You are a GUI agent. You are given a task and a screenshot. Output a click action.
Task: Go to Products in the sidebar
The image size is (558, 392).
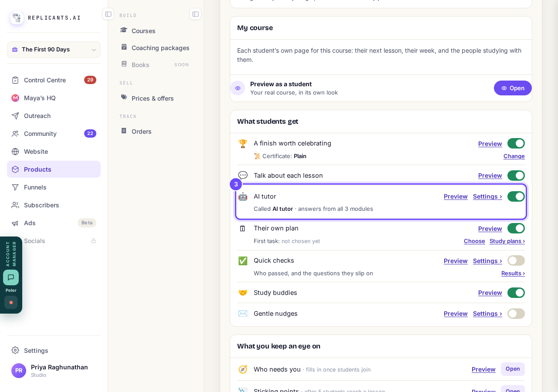pyautogui.click(x=54, y=169)
